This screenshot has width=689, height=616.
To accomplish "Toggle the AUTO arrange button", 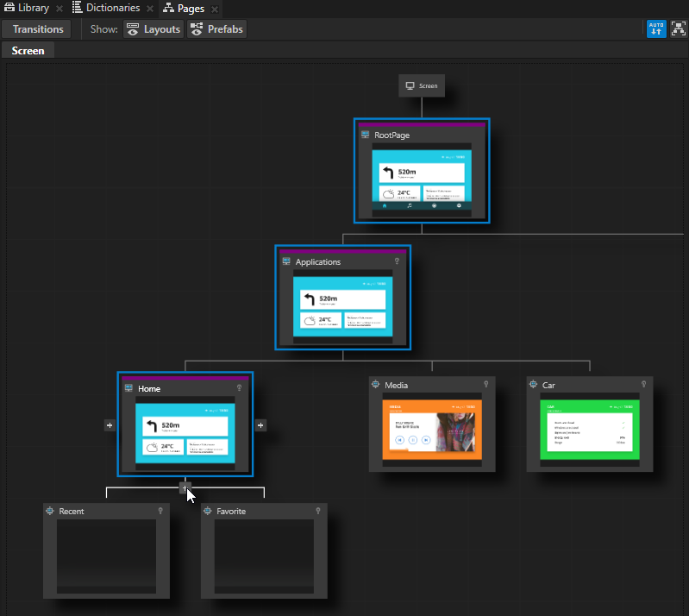I will click(x=656, y=28).
